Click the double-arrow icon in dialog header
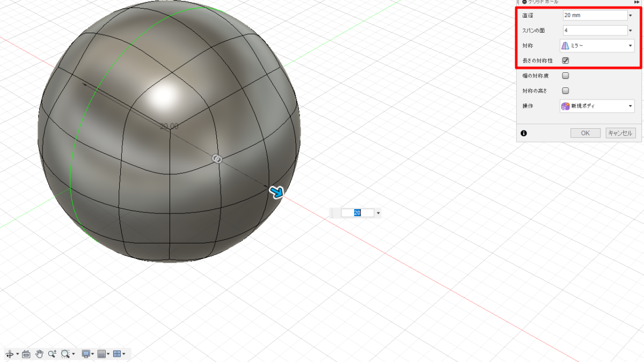This screenshot has height=362, width=644. pos(636,2)
